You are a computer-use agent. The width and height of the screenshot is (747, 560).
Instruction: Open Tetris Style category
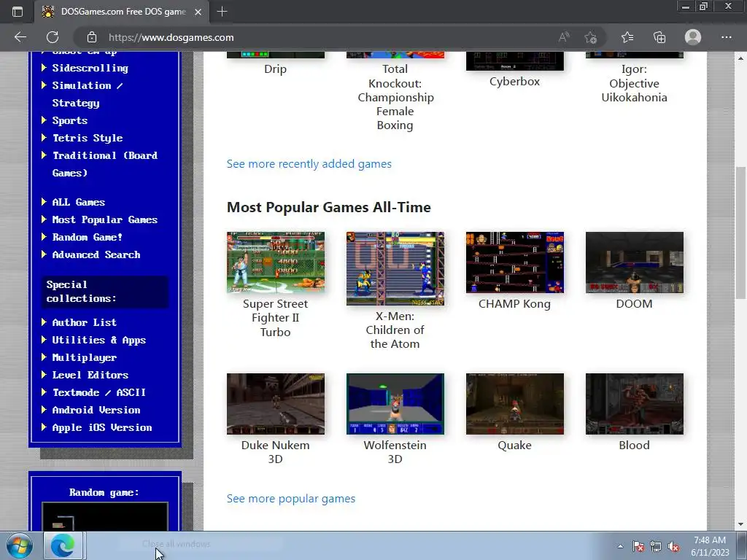click(88, 138)
